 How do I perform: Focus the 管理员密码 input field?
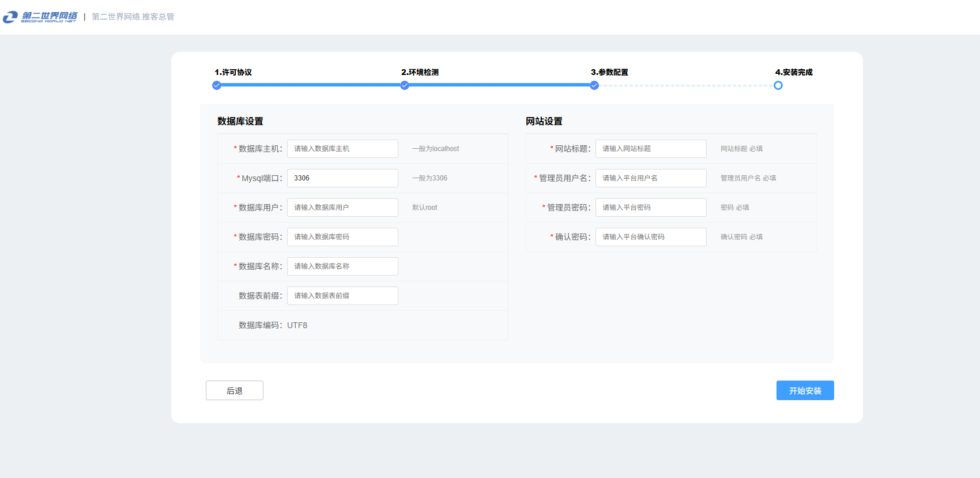651,208
